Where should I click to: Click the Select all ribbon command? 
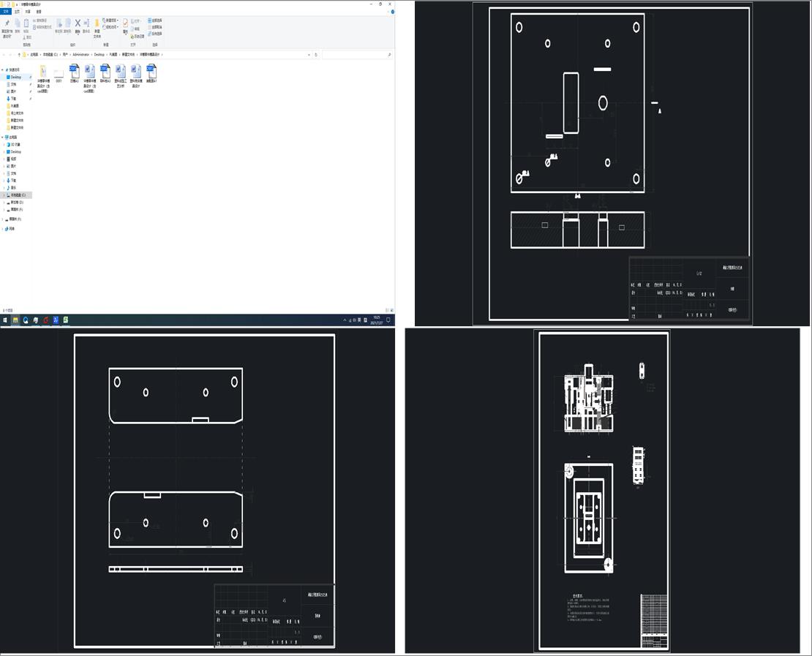point(155,20)
